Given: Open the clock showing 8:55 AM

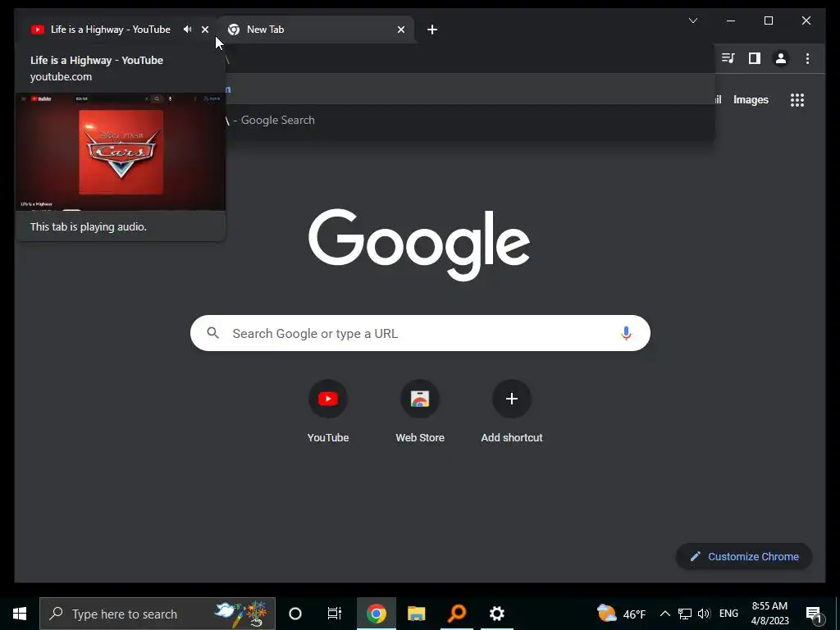Looking at the screenshot, I should click(769, 614).
